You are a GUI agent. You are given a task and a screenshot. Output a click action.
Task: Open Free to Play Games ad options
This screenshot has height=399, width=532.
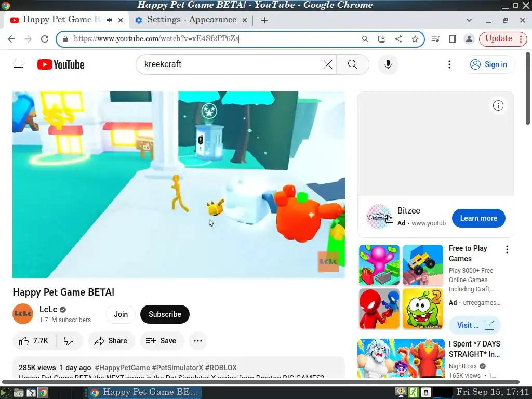pyautogui.click(x=507, y=249)
